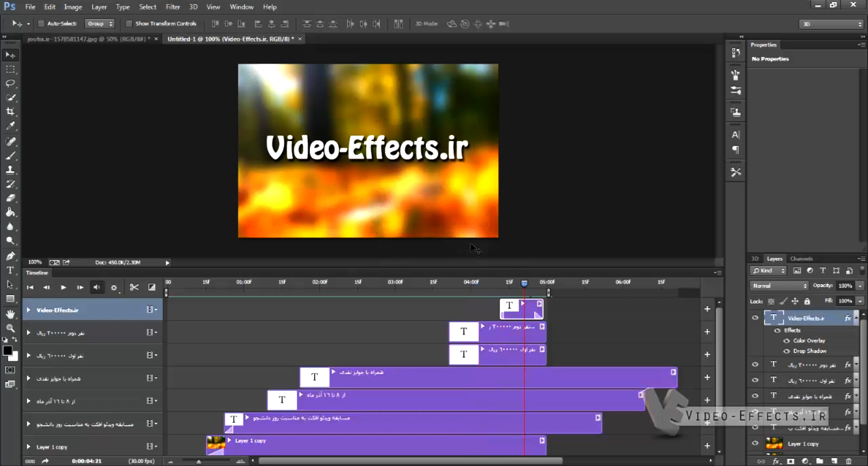Image resolution: width=868 pixels, height=466 pixels.
Task: Open the Filter menu
Action: (x=173, y=7)
